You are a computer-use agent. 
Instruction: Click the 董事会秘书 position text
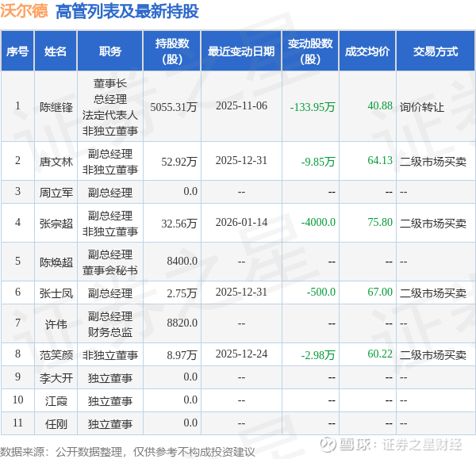[x=110, y=270]
